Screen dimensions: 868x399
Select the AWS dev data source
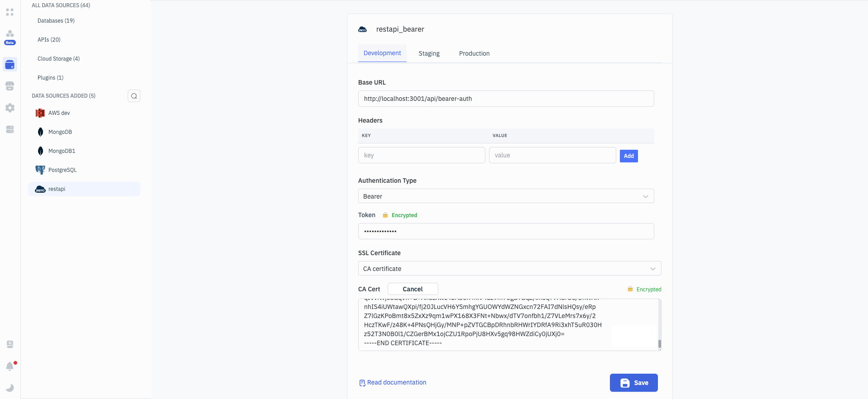coord(59,113)
